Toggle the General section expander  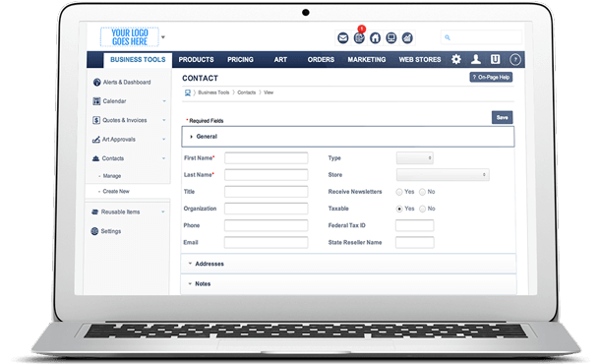click(x=192, y=137)
